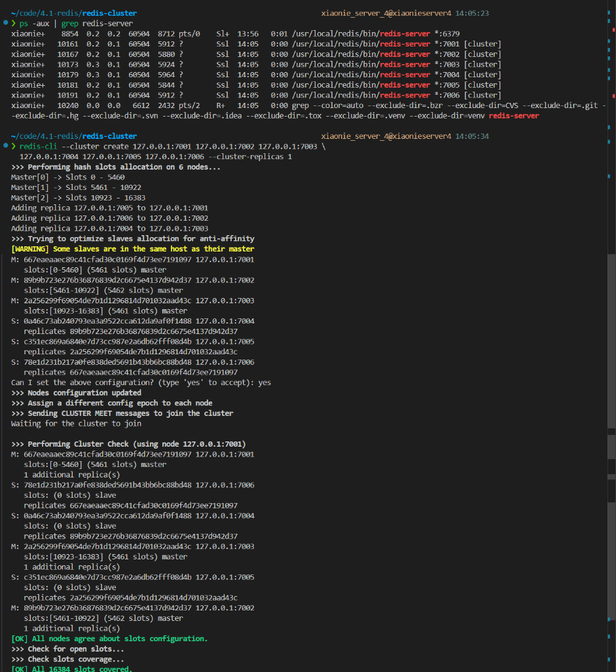Click the directory path in the 14:05:23 prompt

pyautogui.click(x=74, y=13)
